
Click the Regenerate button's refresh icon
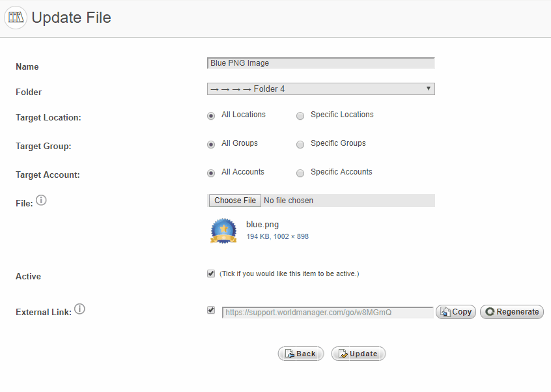pos(490,312)
